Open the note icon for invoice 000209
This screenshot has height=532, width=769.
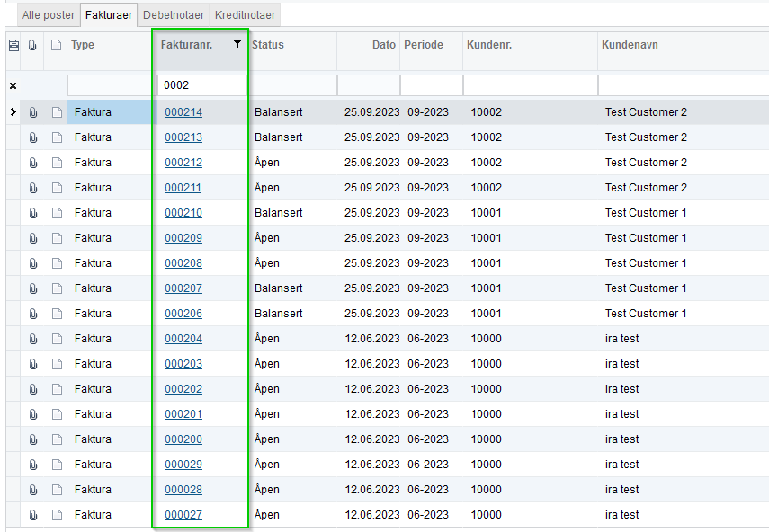point(57,238)
